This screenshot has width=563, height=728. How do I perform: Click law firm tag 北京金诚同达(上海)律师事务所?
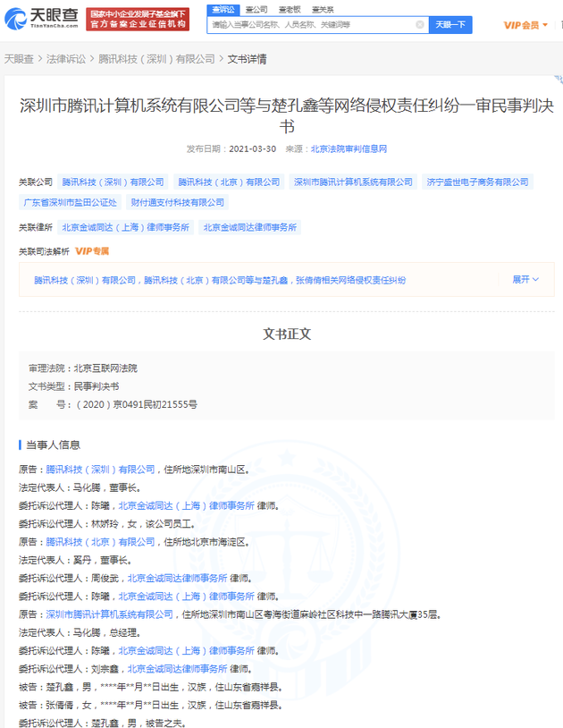coord(125,227)
